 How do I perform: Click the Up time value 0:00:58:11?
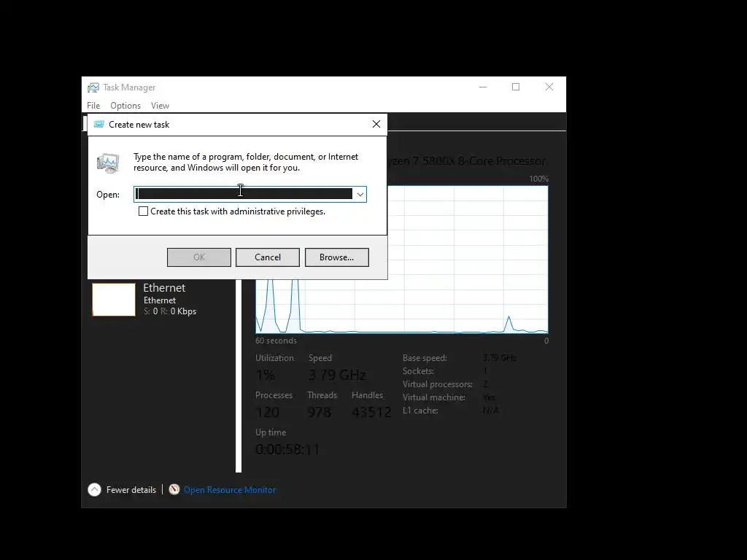coord(287,449)
